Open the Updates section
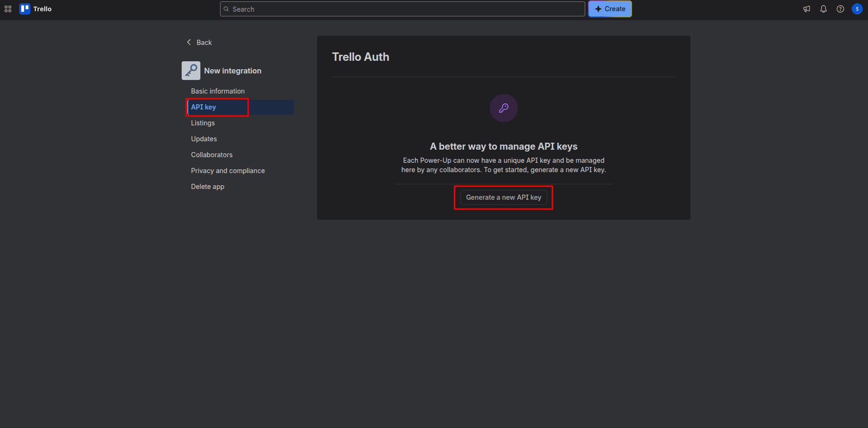Screen dimensions: 868x428 [x=204, y=139]
